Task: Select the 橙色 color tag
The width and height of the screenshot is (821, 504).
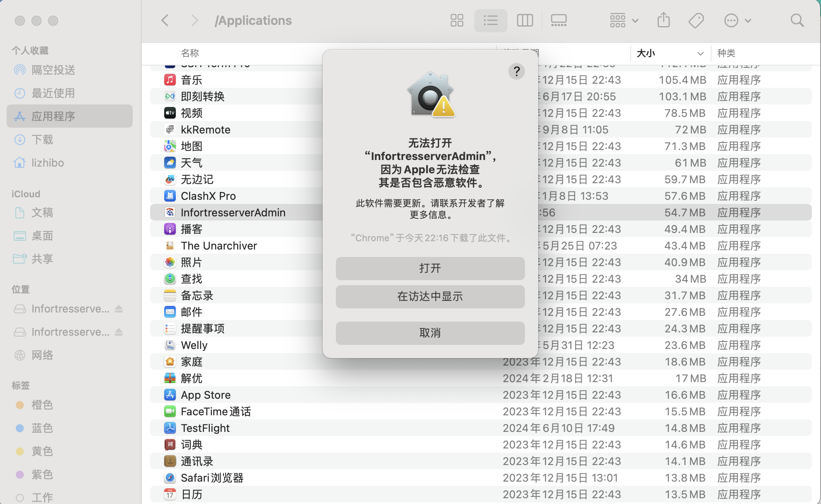Action: [x=42, y=405]
